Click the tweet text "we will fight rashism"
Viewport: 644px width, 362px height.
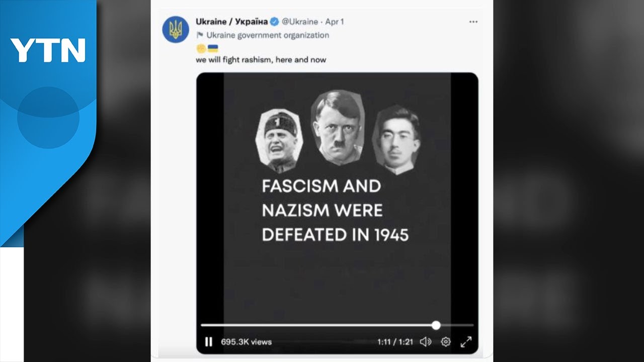[x=261, y=60]
